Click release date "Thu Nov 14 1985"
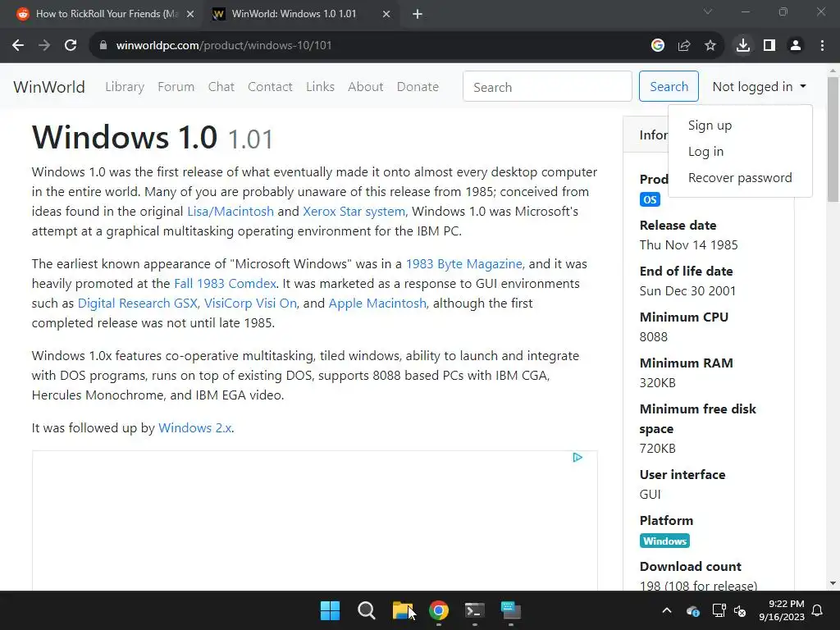The image size is (840, 630). click(688, 244)
